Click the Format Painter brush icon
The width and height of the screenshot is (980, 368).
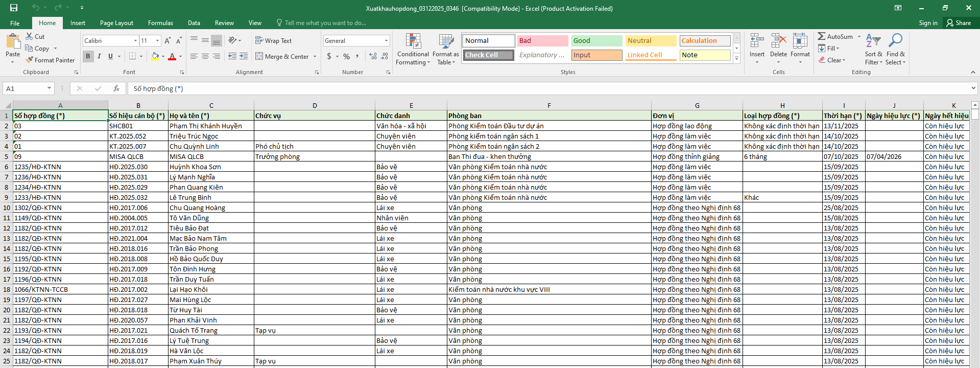(30, 60)
